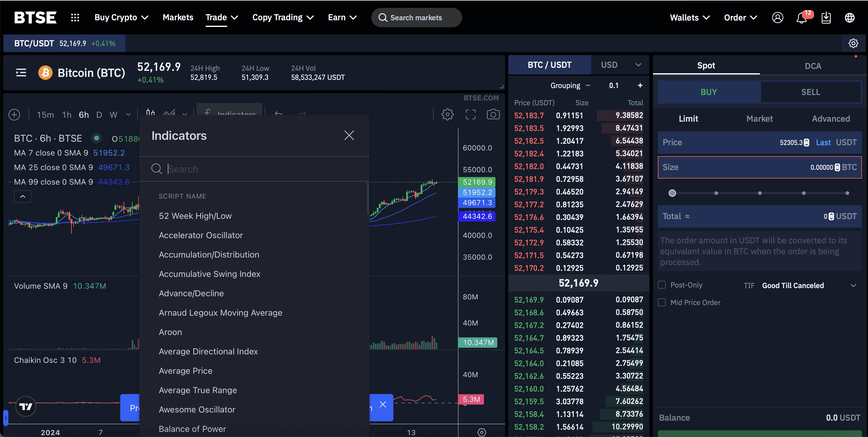Screen dimensions: 868x437
Task: Switch to the Spot tab
Action: 706,66
